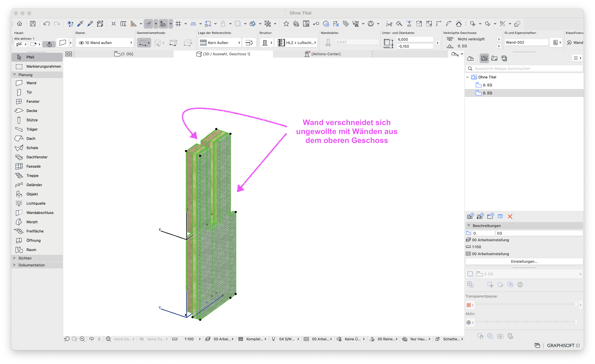Expand the Sichten toolbox section

pyautogui.click(x=15, y=258)
